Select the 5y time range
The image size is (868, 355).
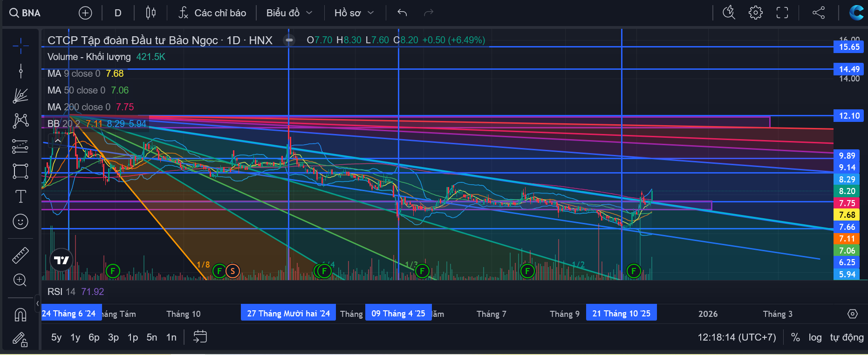click(56, 337)
